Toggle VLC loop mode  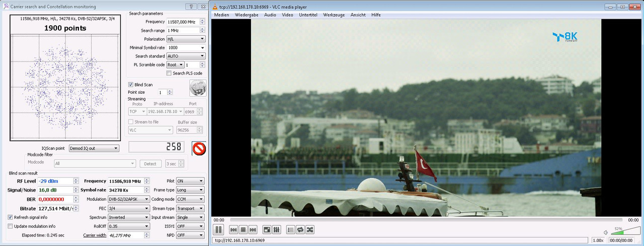click(300, 230)
